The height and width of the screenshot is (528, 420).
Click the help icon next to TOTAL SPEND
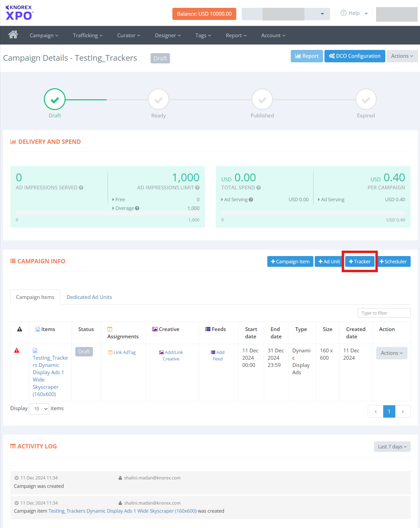[259, 188]
